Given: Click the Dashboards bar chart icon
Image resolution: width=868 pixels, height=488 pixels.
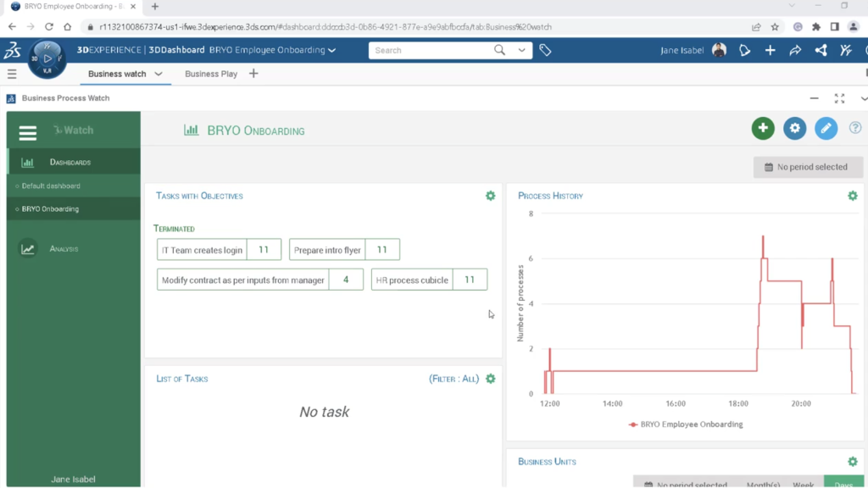Looking at the screenshot, I should (x=27, y=163).
